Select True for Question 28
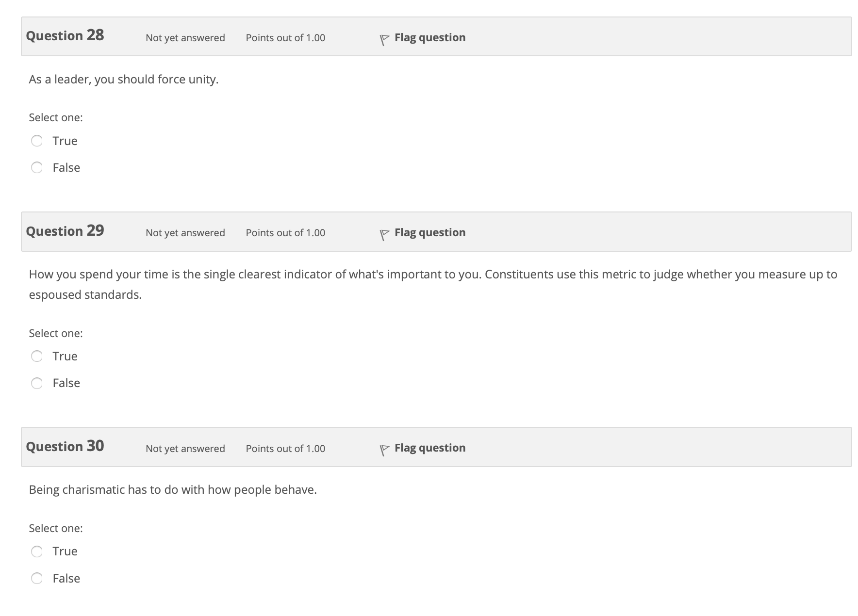This screenshot has width=858, height=616. coord(37,141)
